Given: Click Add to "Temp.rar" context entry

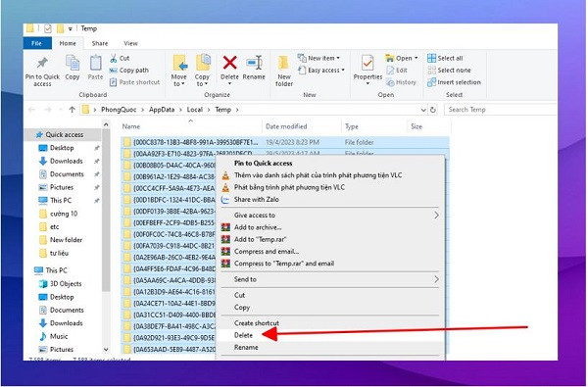Looking at the screenshot, I should coord(260,239).
